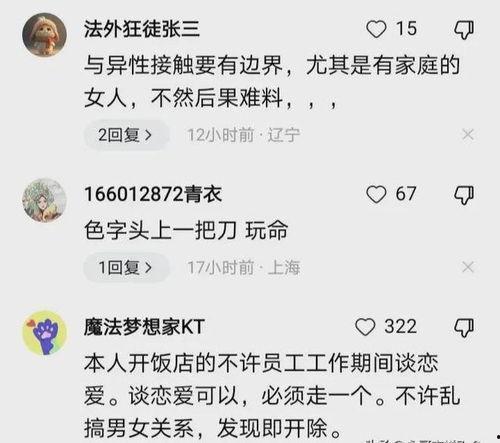Select the comment text about 本人开饭店的
The image size is (500, 443).
[x=272, y=396]
